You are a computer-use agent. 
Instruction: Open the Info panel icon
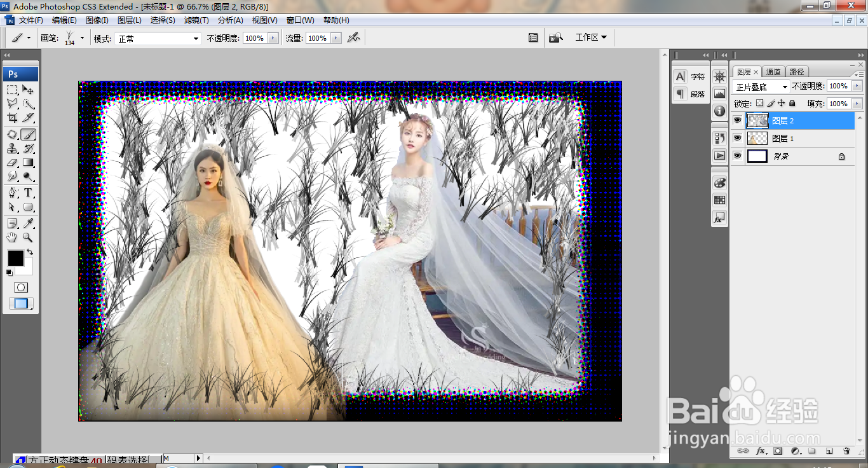click(719, 111)
